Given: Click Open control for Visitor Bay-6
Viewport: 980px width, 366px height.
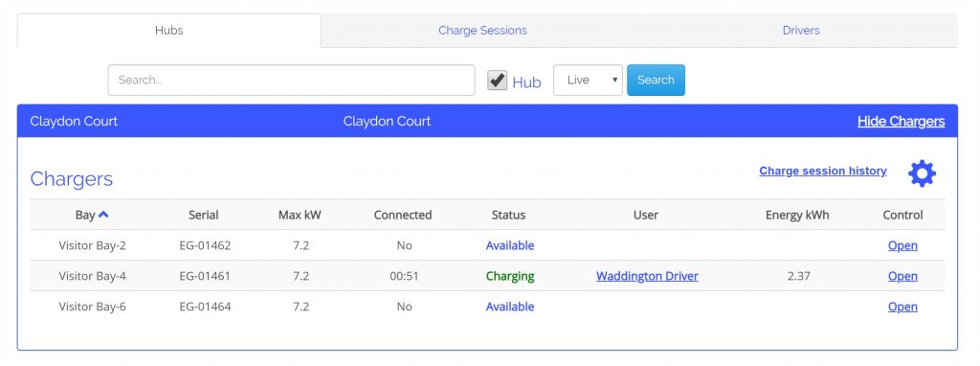Looking at the screenshot, I should pyautogui.click(x=902, y=307).
